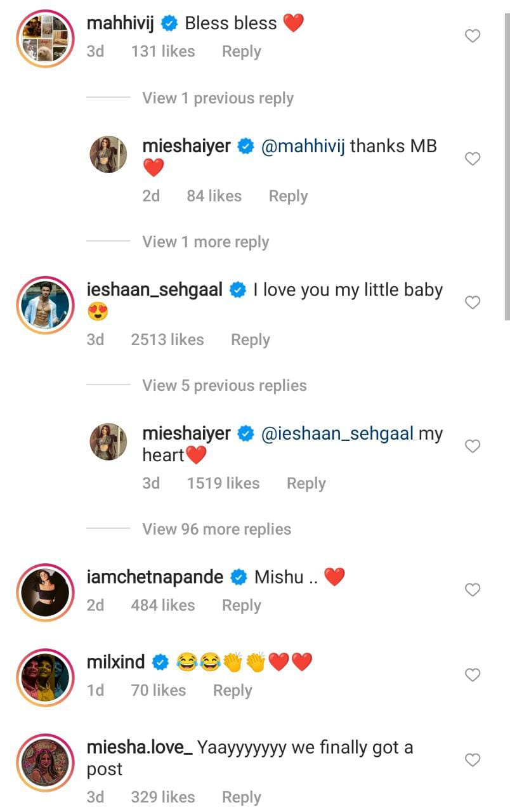This screenshot has height=812, width=510.
Task: Tap the heart icon next to mahhivij's comment
Action: pos(473,36)
